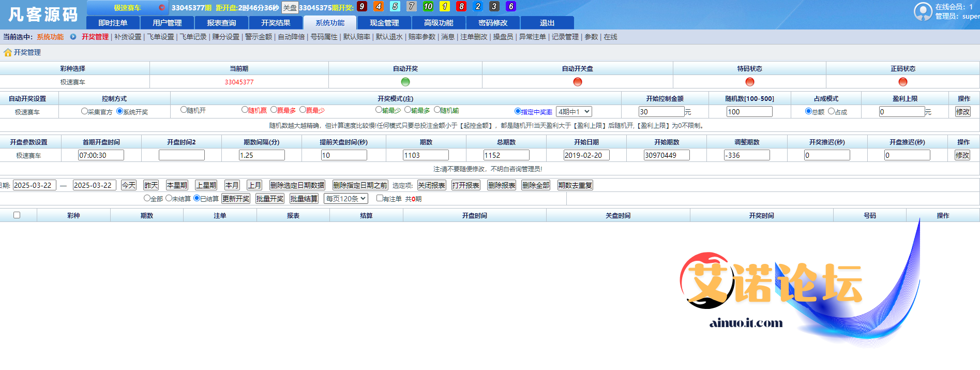Click dark gray number ball 3
980x370 pixels.
click(494, 6)
